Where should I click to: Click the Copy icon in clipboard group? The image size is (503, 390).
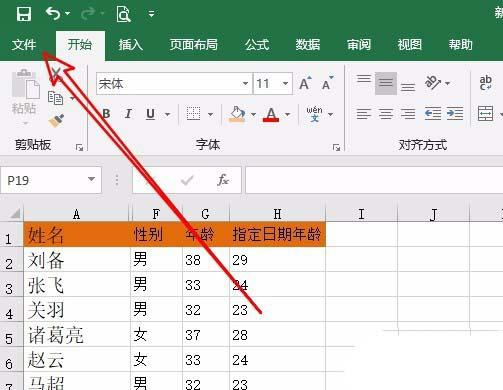click(x=55, y=98)
